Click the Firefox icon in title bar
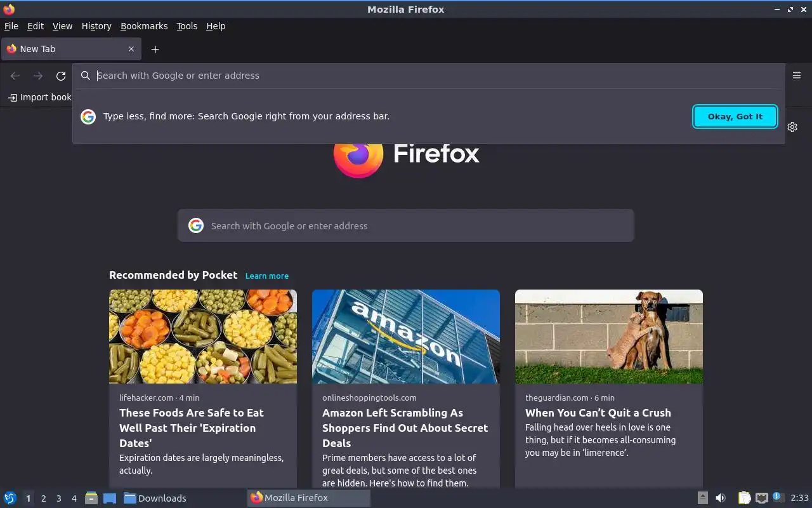The width and height of the screenshot is (812, 508). pyautogui.click(x=9, y=9)
